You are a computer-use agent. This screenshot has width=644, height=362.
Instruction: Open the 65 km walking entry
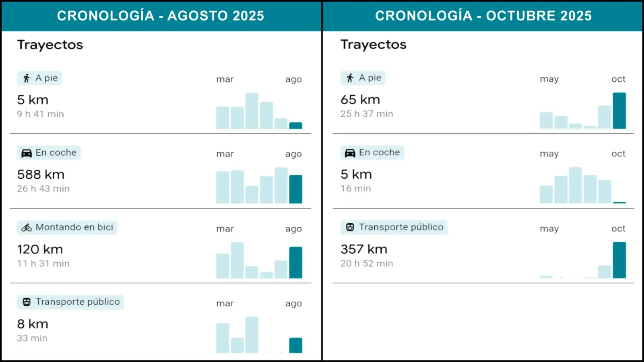coord(360,100)
